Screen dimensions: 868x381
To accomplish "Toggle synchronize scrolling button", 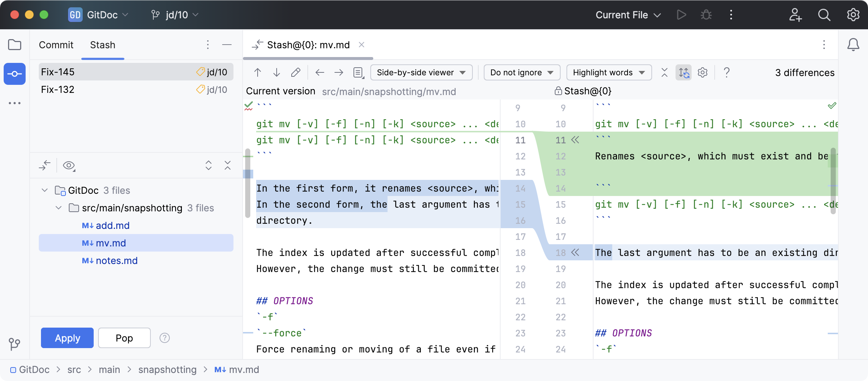I will coord(684,72).
